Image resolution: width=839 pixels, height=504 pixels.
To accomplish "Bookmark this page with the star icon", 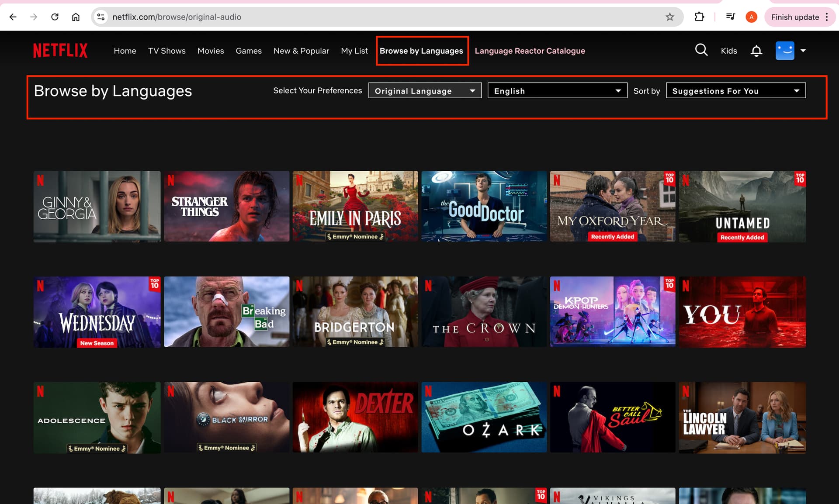I will click(x=670, y=17).
